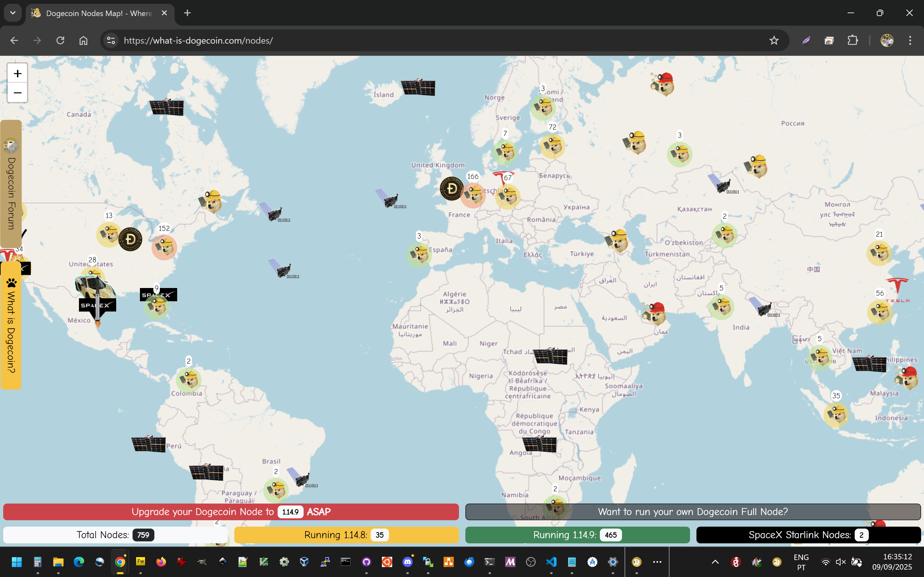924x577 pixels.
Task: Open the Extensions puzzle menu
Action: coord(853,40)
